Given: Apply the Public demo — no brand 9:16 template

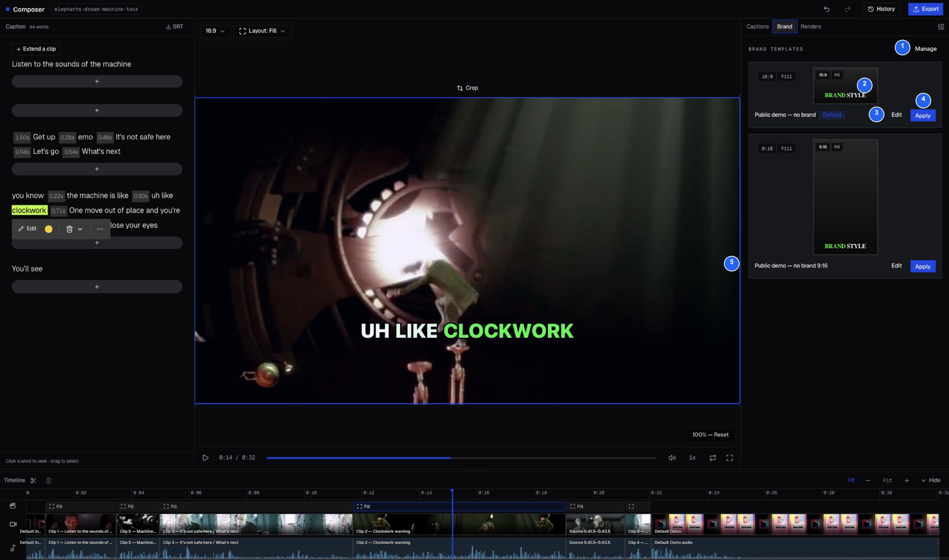Looking at the screenshot, I should (x=923, y=266).
